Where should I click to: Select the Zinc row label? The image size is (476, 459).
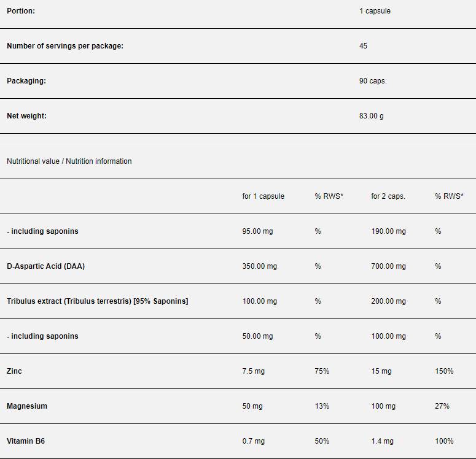click(14, 371)
